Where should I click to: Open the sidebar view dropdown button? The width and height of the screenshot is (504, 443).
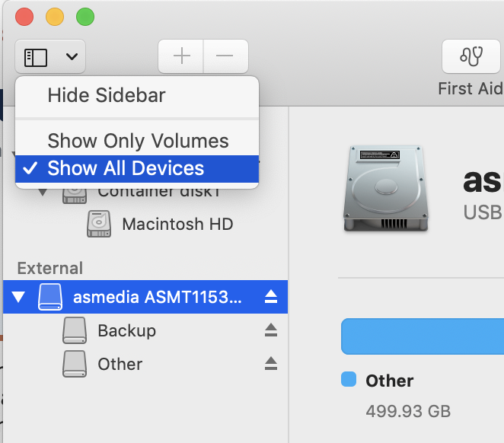(50, 56)
